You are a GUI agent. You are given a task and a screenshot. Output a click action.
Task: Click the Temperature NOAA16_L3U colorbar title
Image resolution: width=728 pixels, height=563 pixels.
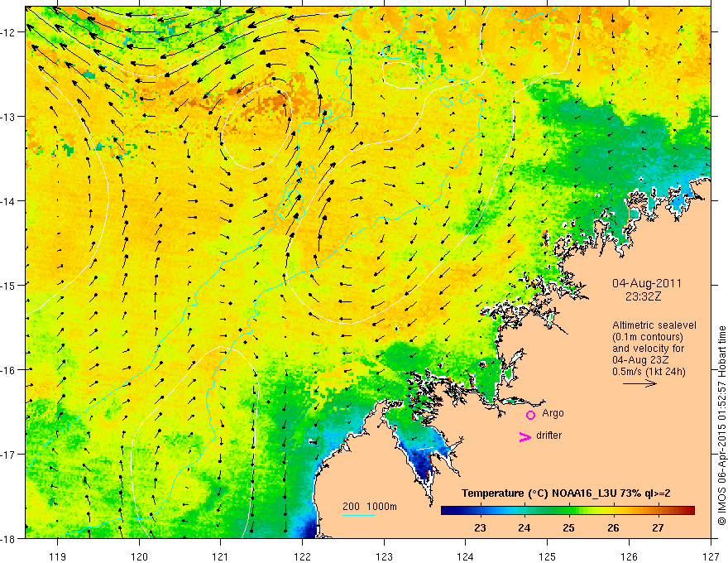pos(566,493)
